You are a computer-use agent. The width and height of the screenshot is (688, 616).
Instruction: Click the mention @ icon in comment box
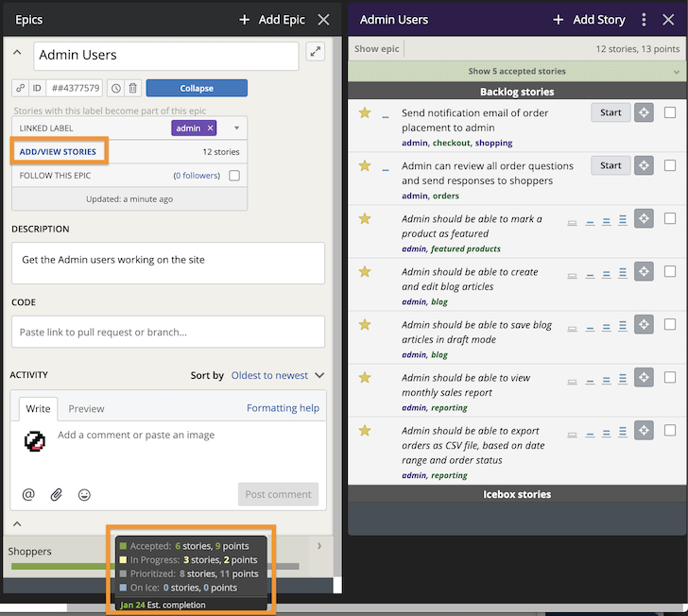click(x=28, y=494)
